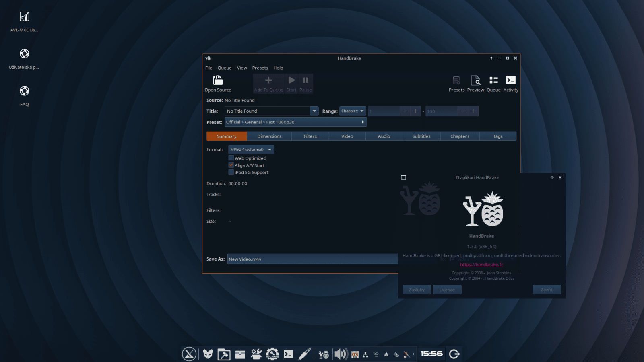Click the Save As filename field
644x362 pixels.
coord(312,259)
